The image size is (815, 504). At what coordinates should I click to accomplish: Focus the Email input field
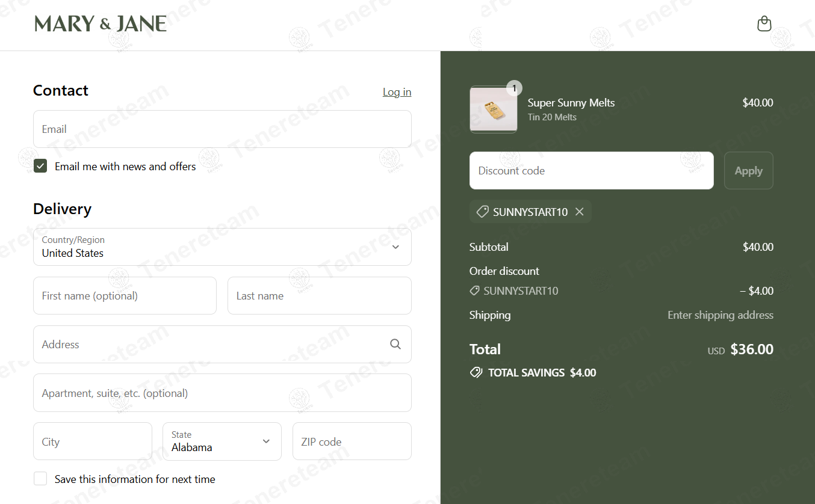pos(222,129)
